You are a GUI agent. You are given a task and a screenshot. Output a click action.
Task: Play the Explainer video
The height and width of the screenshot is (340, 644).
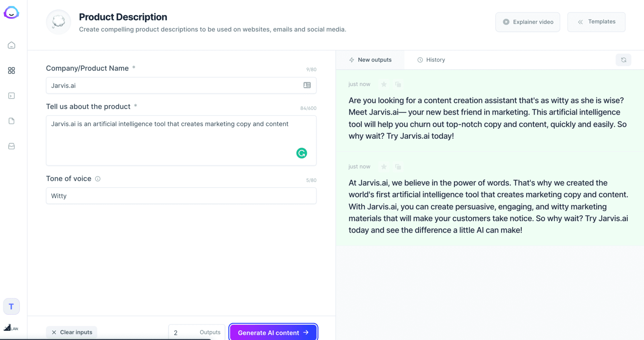point(528,22)
